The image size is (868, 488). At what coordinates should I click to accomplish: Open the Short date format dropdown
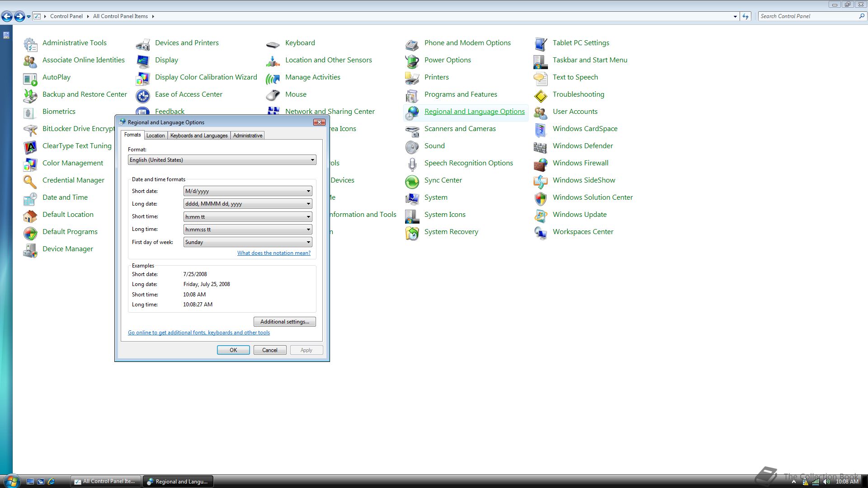coord(248,191)
